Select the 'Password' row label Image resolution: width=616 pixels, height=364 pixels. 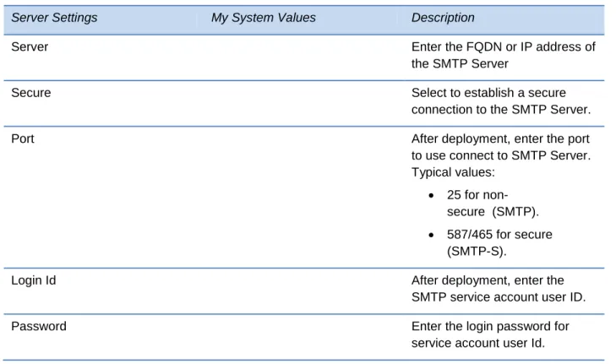click(39, 326)
